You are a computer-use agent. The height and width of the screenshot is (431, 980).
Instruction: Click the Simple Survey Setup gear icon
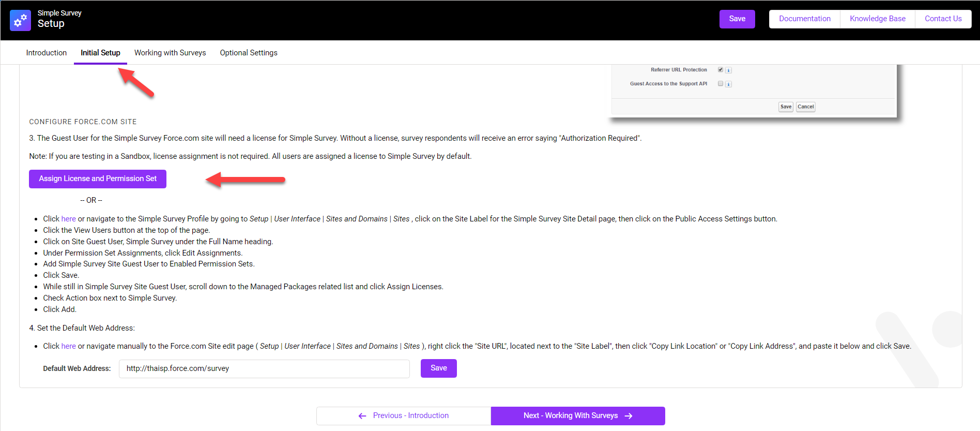point(20,20)
